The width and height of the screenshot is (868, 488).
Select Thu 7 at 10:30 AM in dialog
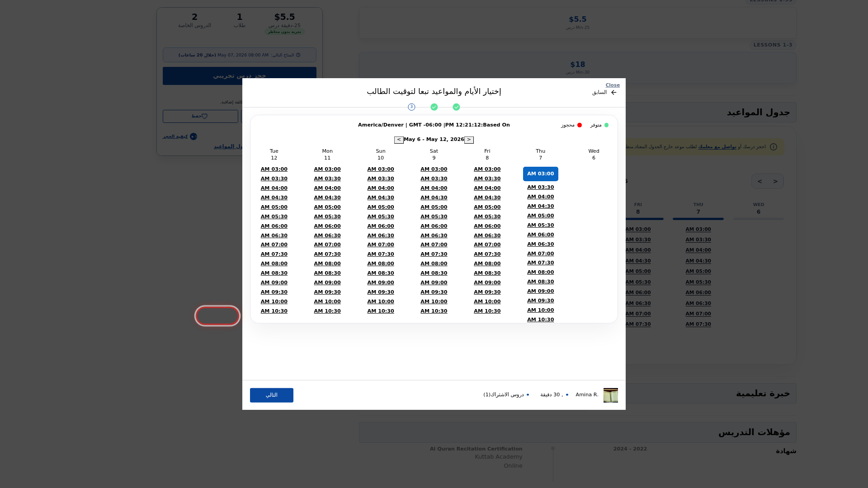click(541, 320)
